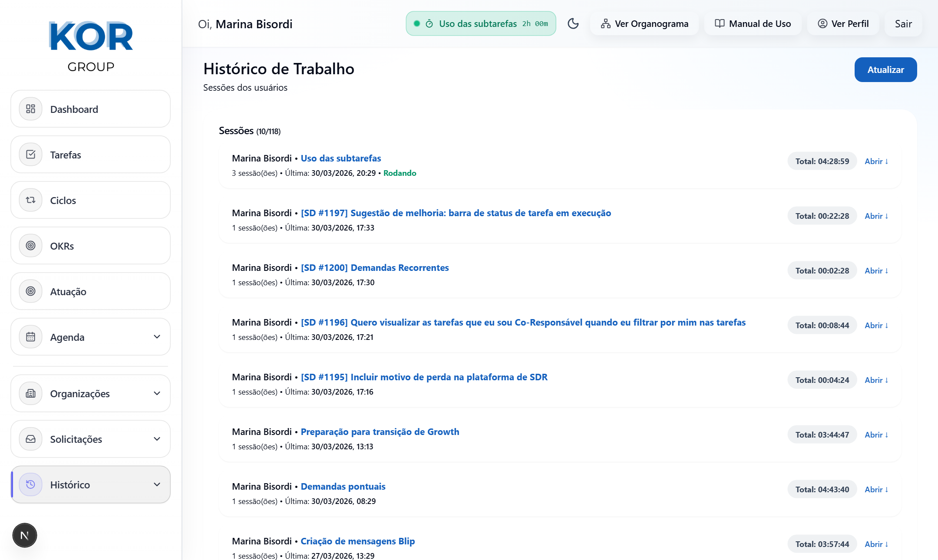
Task: Click the Organizações building icon
Action: click(x=30, y=393)
